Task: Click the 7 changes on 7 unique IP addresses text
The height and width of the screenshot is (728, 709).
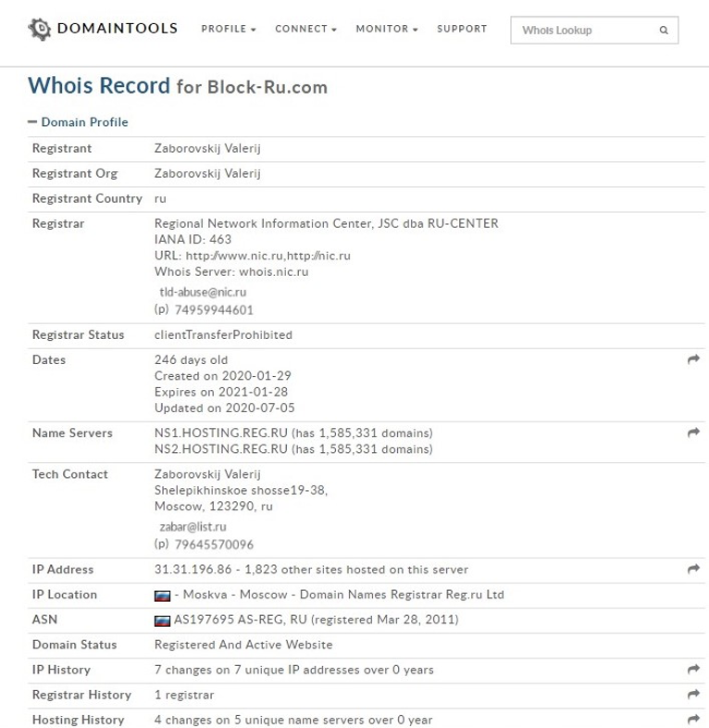Action: (x=293, y=670)
